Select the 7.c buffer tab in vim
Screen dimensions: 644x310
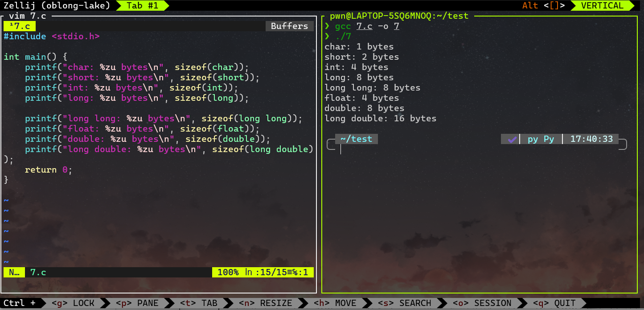tap(20, 26)
